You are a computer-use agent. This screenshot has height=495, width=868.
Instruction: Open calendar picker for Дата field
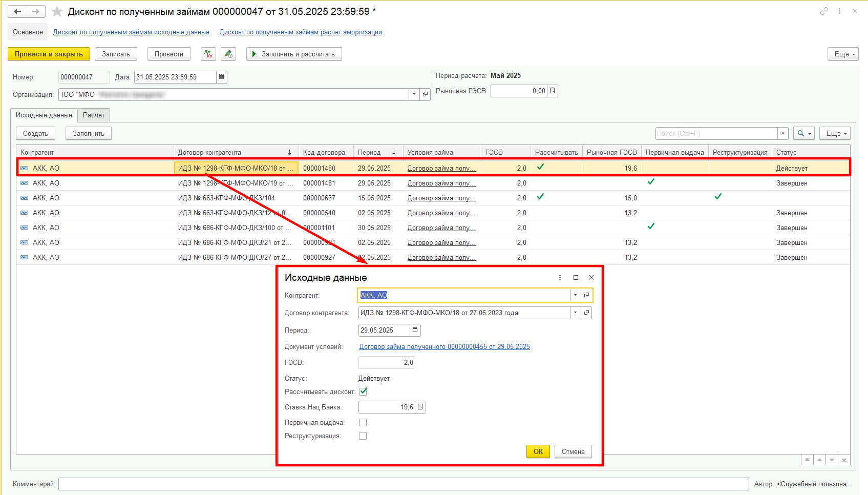tap(221, 77)
